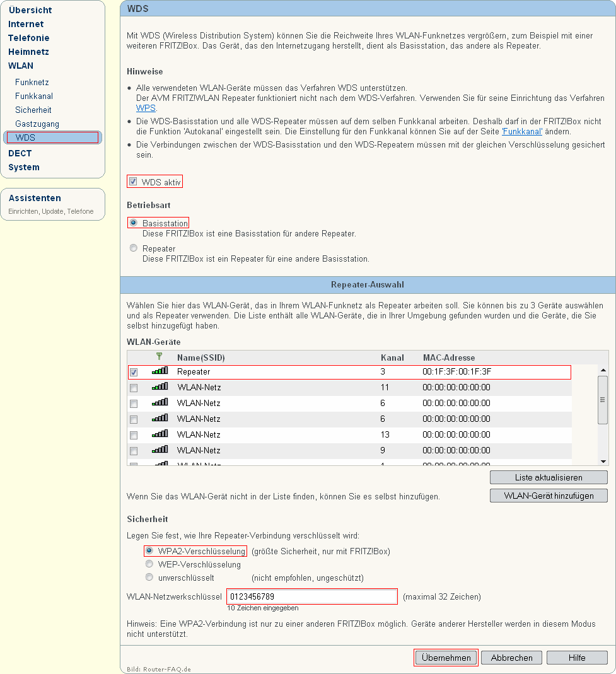Open the Internet menu
The height and width of the screenshot is (674, 616).
click(26, 24)
